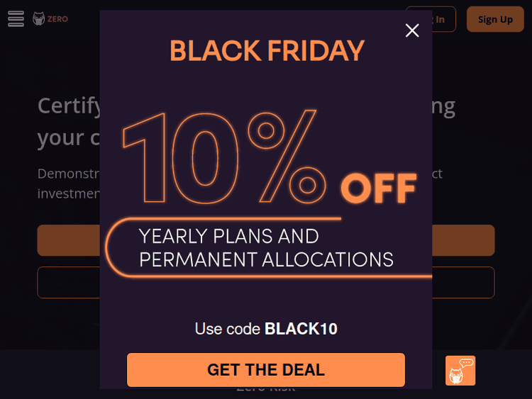The image size is (532, 399).
Task: Click the BLACK FRIDAY heading
Action: pos(267,51)
